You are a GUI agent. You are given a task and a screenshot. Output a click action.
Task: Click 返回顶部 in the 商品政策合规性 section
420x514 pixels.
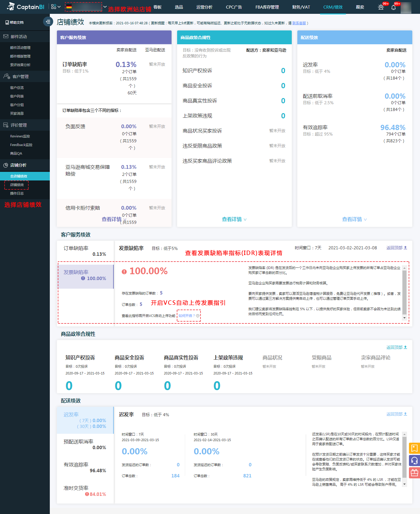pyautogui.click(x=396, y=347)
